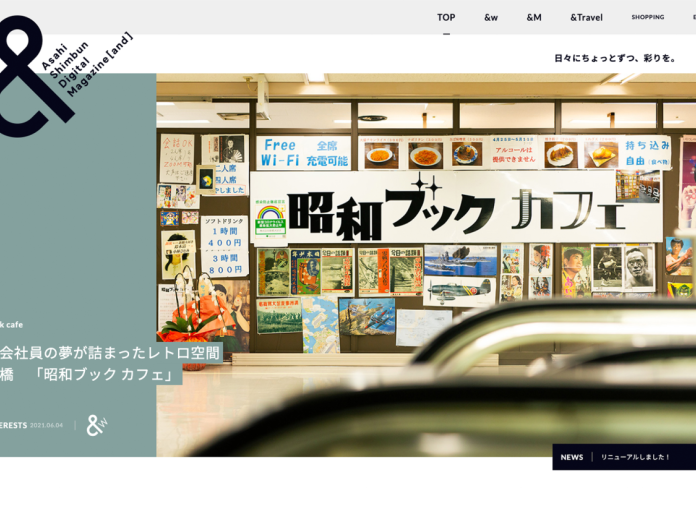
Task: Select the INTERESTS tag beside the date
Action: pos(12,425)
